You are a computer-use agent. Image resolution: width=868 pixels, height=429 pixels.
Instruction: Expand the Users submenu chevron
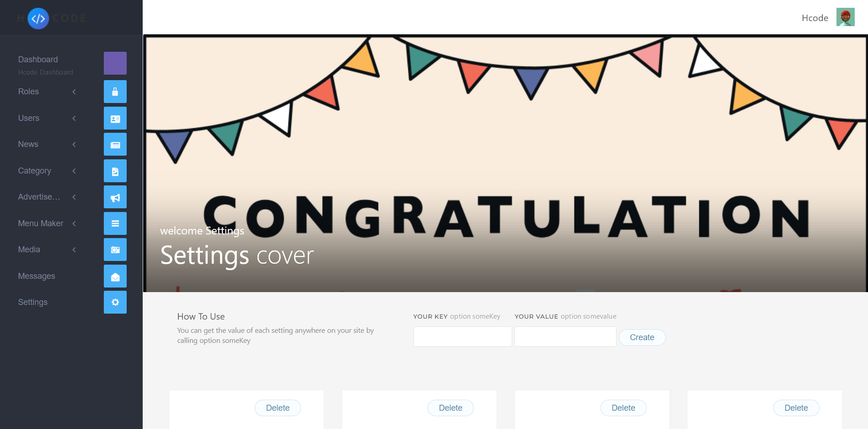pyautogui.click(x=74, y=118)
